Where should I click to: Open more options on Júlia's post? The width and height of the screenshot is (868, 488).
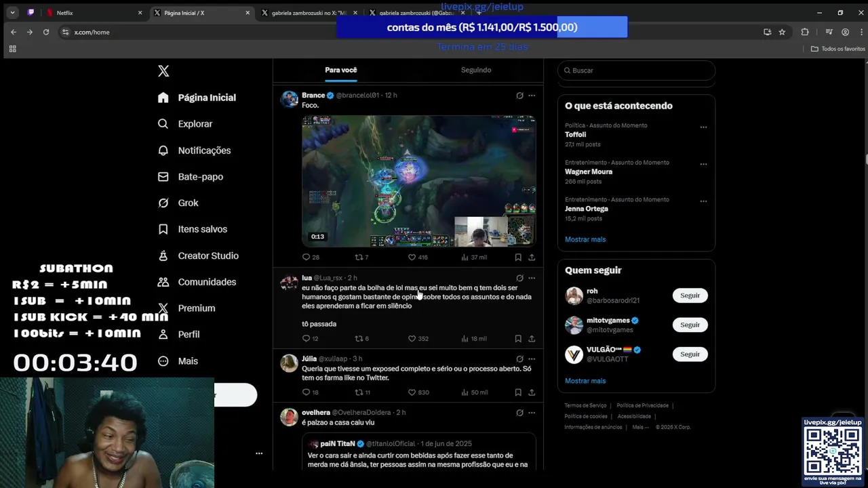click(x=532, y=359)
